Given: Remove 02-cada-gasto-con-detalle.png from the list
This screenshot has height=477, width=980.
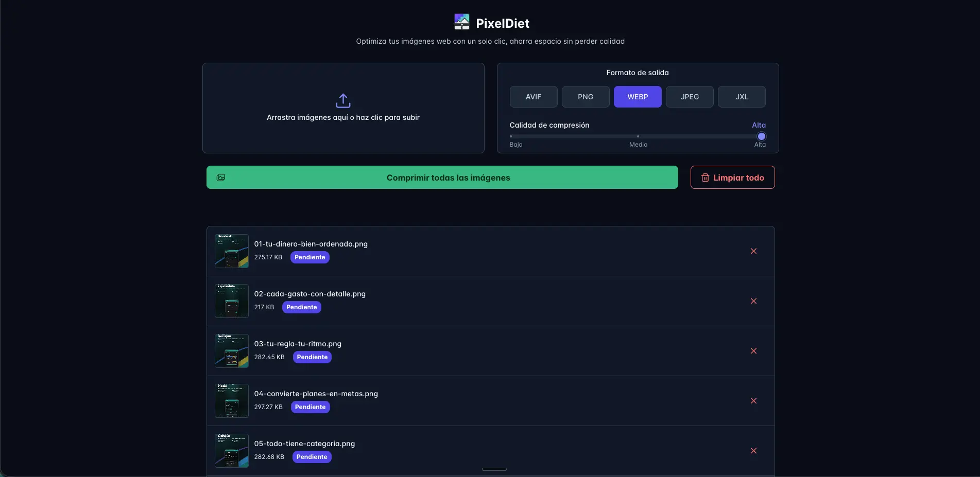Looking at the screenshot, I should [x=753, y=301].
